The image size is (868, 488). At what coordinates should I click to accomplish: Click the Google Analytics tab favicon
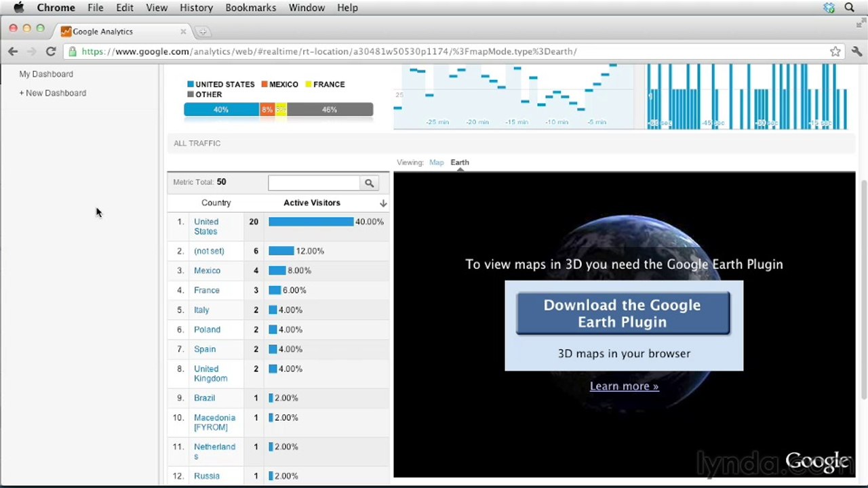point(66,31)
